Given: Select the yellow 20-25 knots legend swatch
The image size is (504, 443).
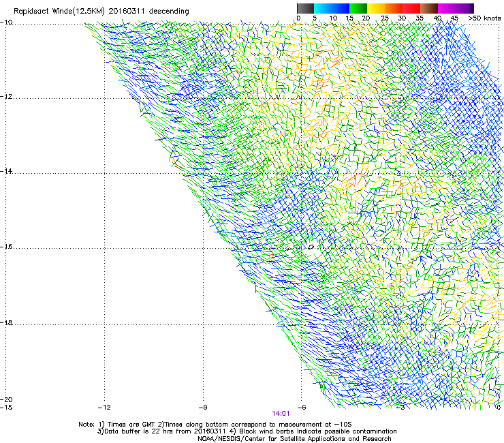Looking at the screenshot, I should [376, 8].
